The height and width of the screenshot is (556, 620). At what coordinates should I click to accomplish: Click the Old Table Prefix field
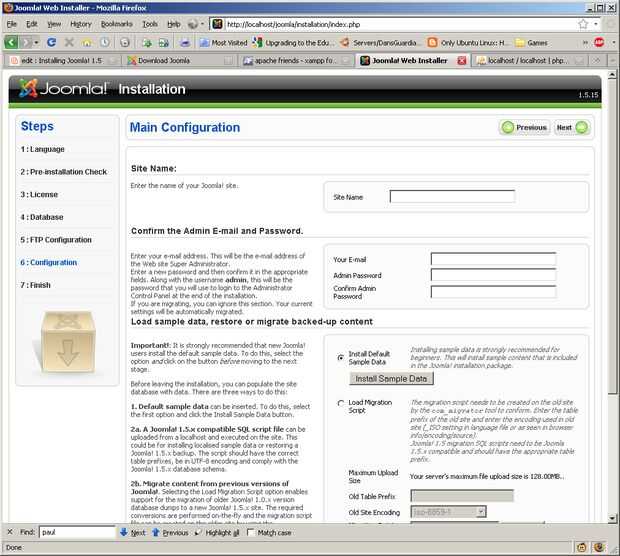click(462, 495)
